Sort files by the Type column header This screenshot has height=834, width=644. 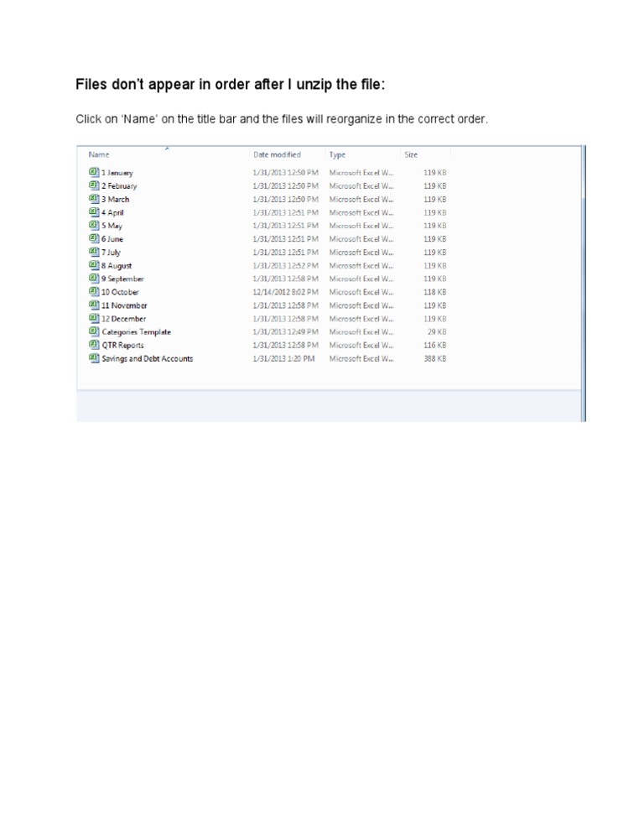(x=337, y=154)
